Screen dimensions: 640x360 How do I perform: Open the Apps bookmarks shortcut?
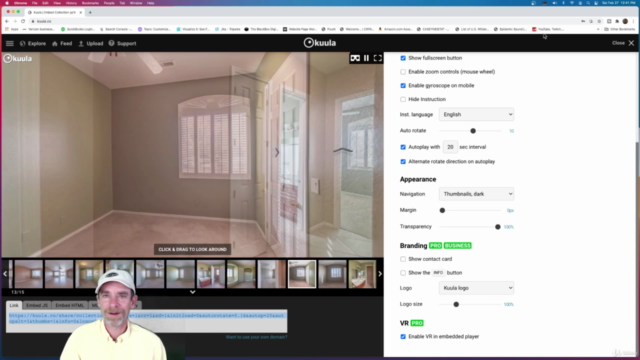pyautogui.click(x=12, y=29)
